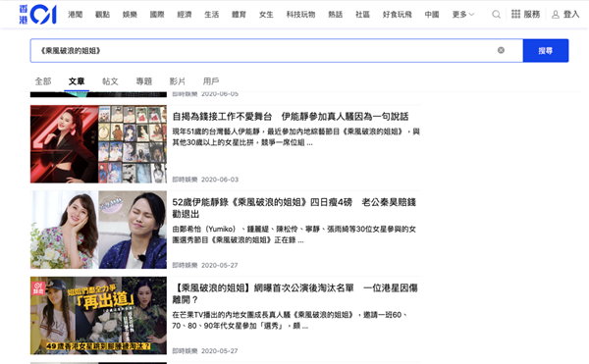Open the 娛樂 navigation item
This screenshot has width=589, height=364.
coord(130,15)
